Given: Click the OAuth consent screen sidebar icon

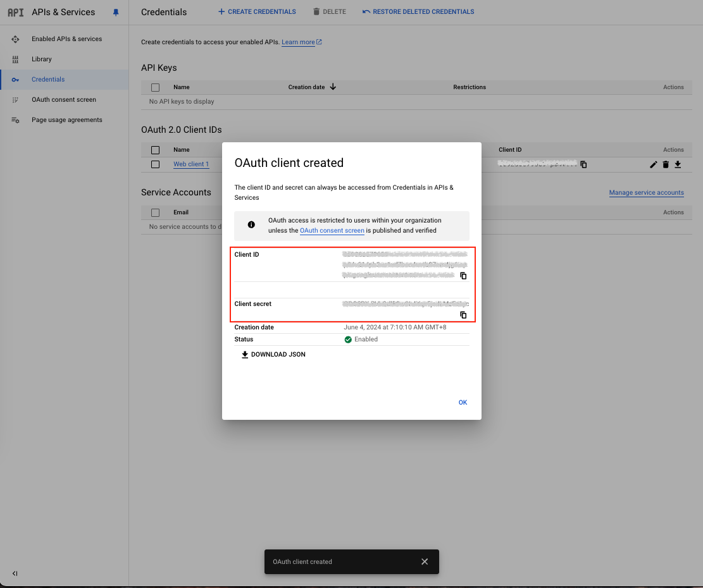Looking at the screenshot, I should click(15, 100).
